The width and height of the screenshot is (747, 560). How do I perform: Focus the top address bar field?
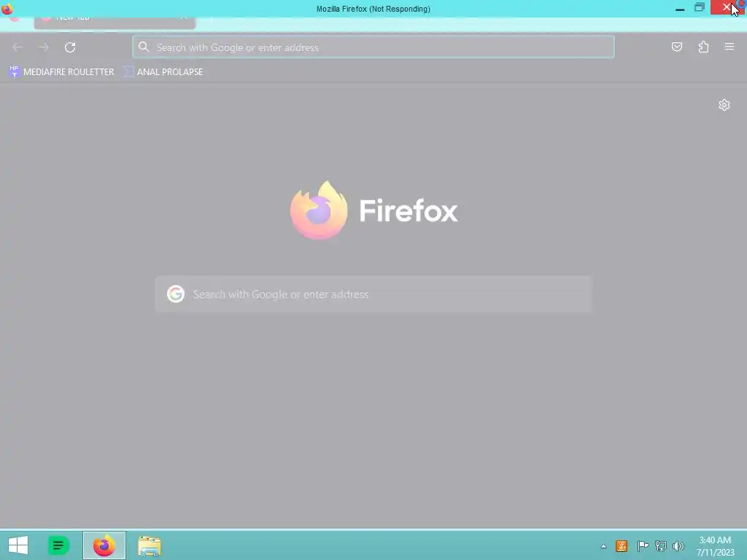click(373, 47)
